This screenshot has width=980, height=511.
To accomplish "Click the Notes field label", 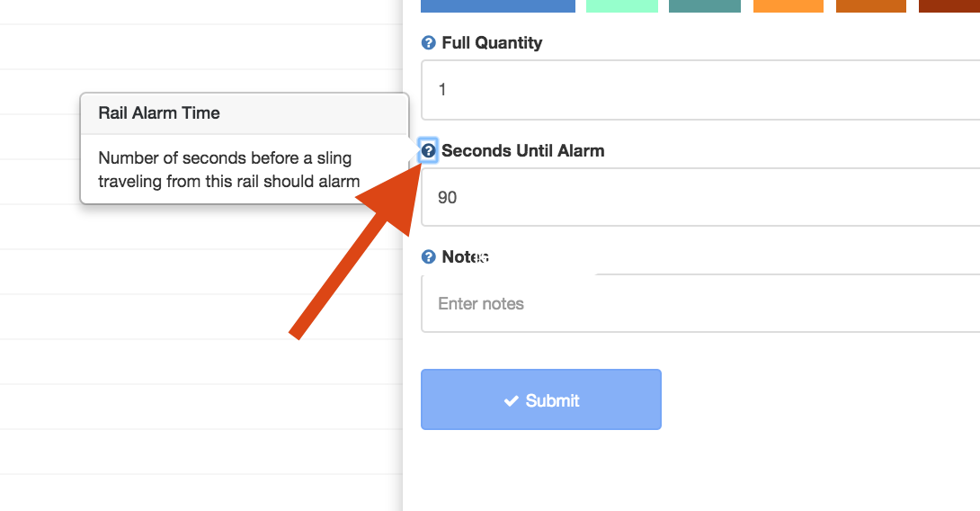I will click(465, 256).
